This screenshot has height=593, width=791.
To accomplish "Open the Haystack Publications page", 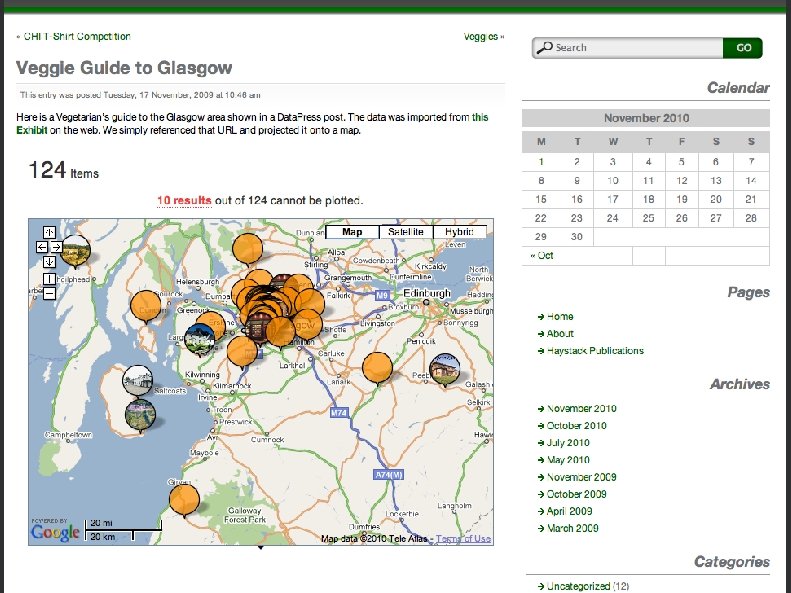I will (x=595, y=351).
